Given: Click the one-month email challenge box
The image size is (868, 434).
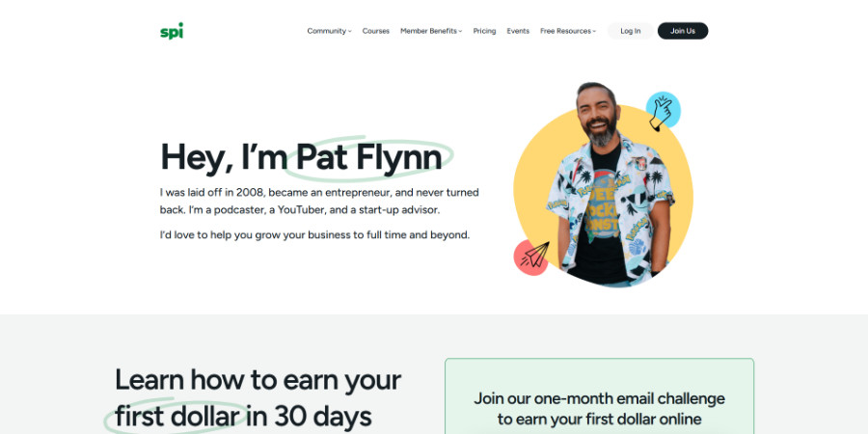Looking at the screenshot, I should [x=599, y=395].
